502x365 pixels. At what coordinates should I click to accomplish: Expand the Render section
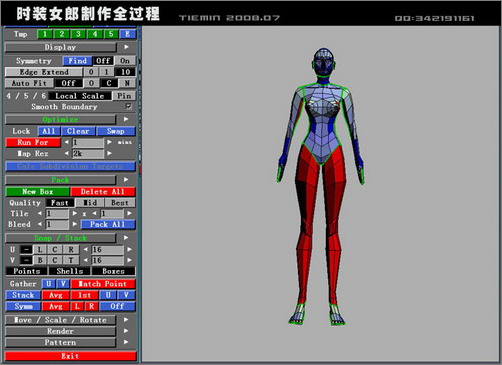tap(60, 331)
